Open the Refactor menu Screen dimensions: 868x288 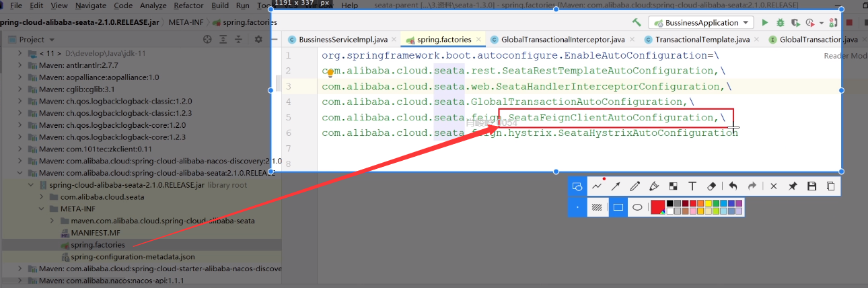pos(188,5)
